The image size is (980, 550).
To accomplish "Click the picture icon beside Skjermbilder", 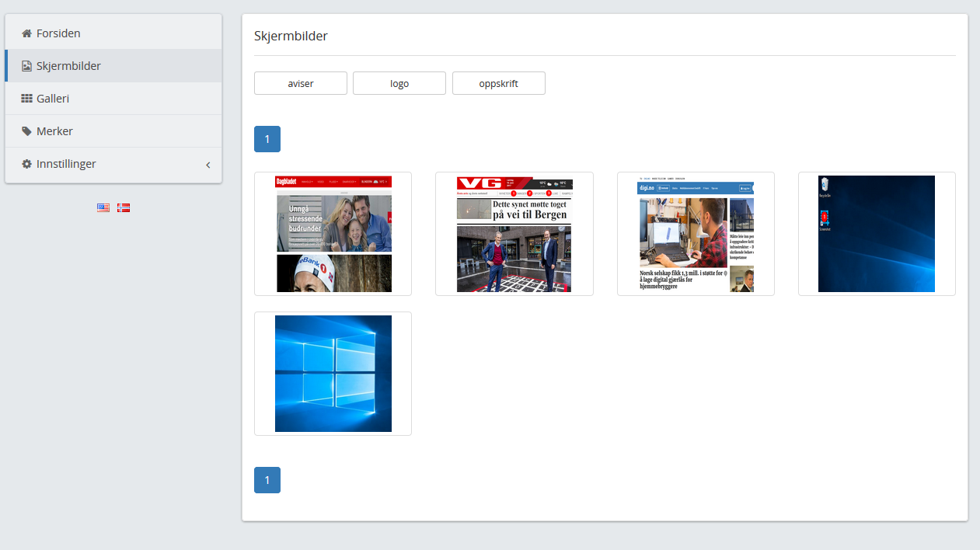I will pos(26,66).
